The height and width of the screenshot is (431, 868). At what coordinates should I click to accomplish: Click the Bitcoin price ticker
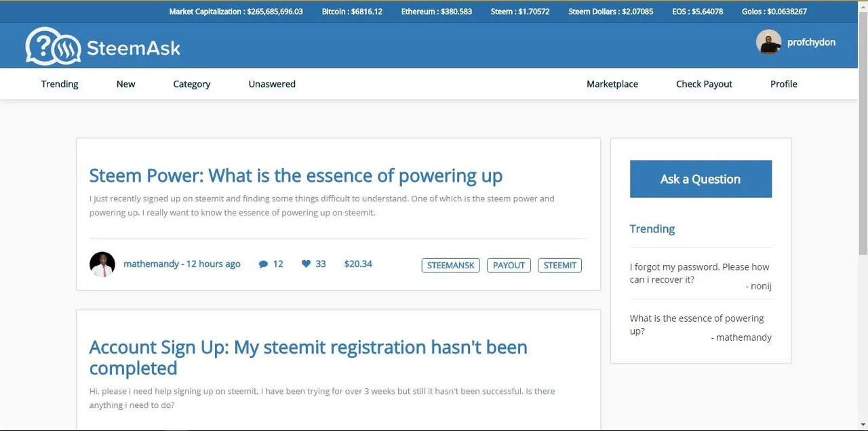(x=352, y=12)
